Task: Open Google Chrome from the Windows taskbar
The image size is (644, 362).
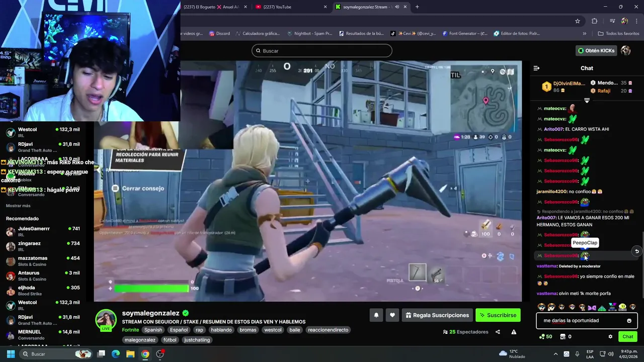Action: [145, 354]
